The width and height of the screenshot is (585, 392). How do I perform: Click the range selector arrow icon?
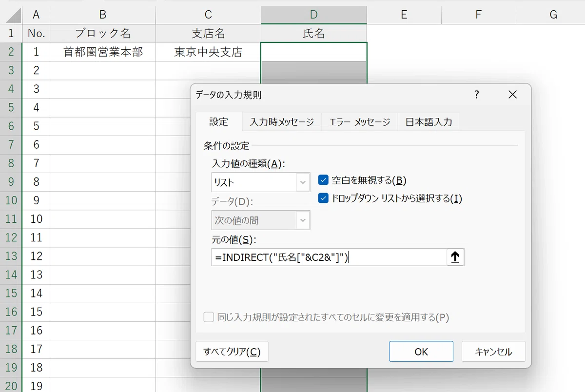[x=455, y=257]
